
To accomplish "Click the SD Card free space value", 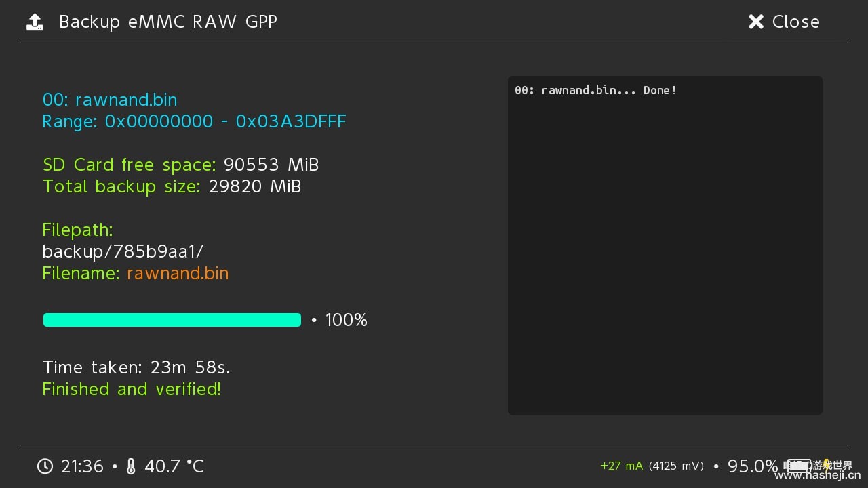I will click(x=271, y=165).
